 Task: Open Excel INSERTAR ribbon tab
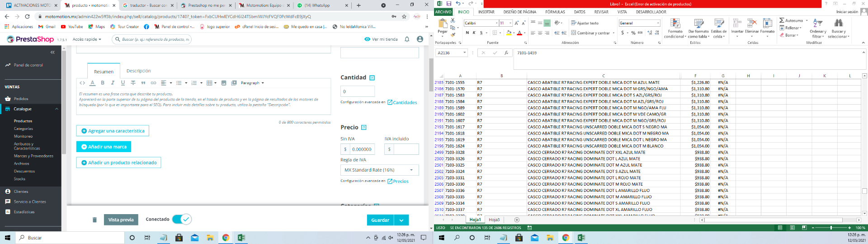486,12
